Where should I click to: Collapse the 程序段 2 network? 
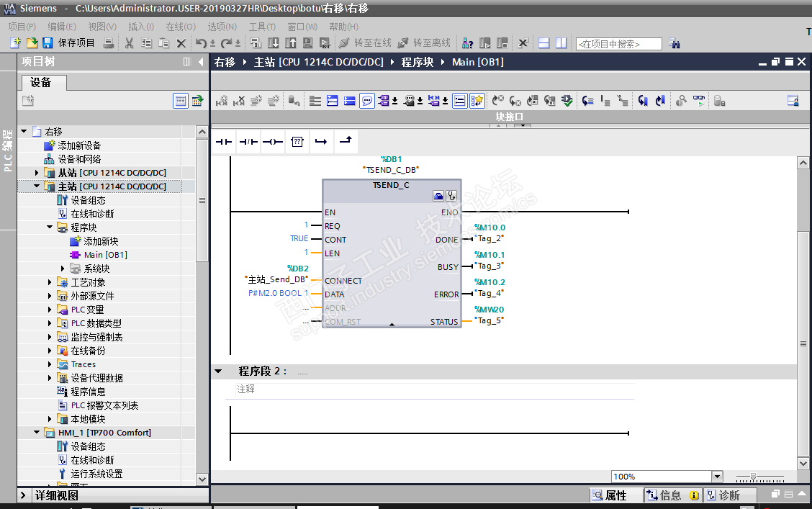[218, 371]
